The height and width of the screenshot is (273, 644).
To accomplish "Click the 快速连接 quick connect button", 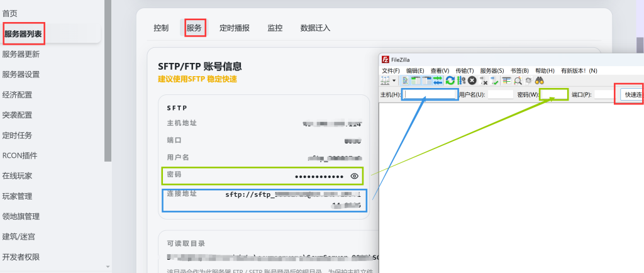I will (631, 95).
